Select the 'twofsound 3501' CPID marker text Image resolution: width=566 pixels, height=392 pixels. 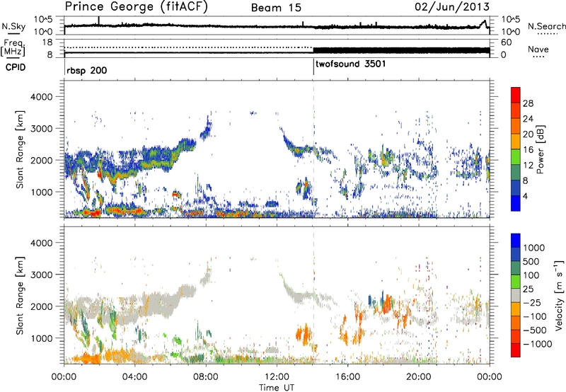[x=350, y=64]
